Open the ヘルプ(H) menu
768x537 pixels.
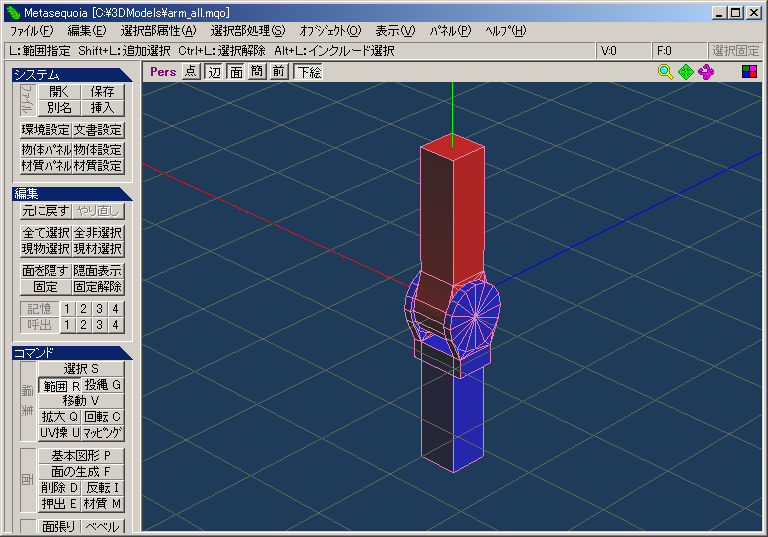(x=506, y=31)
